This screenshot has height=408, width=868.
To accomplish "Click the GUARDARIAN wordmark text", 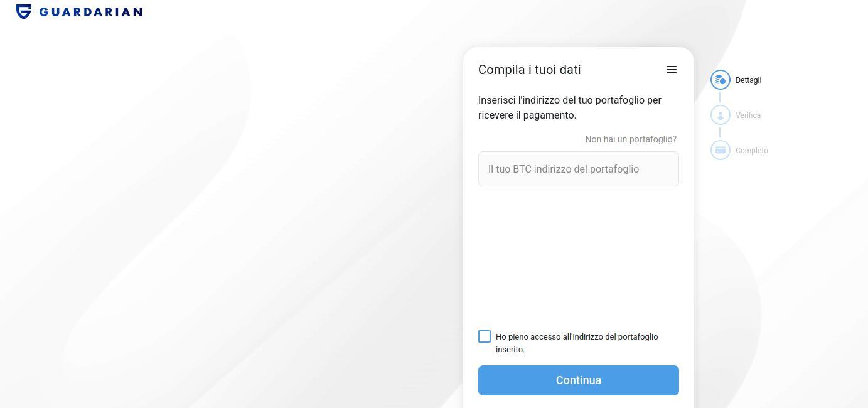I will coord(90,12).
